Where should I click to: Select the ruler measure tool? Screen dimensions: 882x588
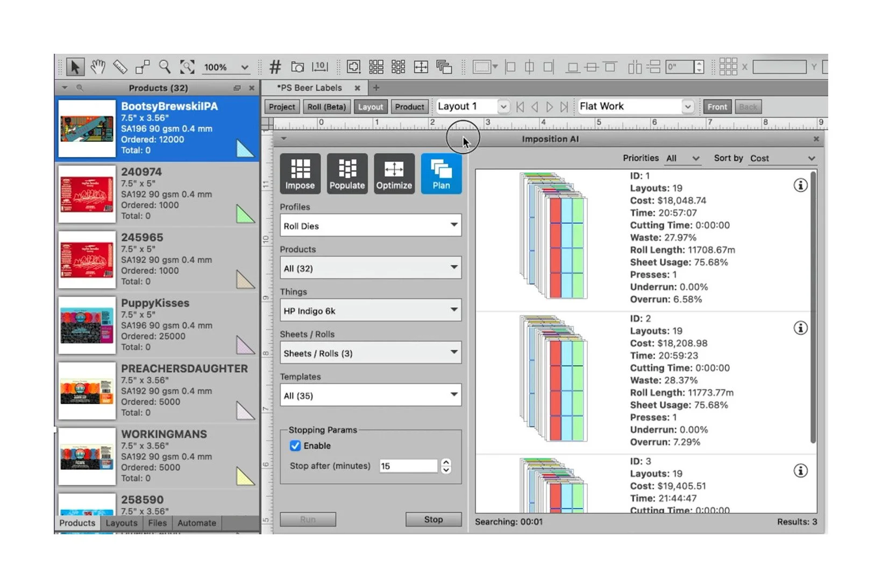(x=120, y=67)
